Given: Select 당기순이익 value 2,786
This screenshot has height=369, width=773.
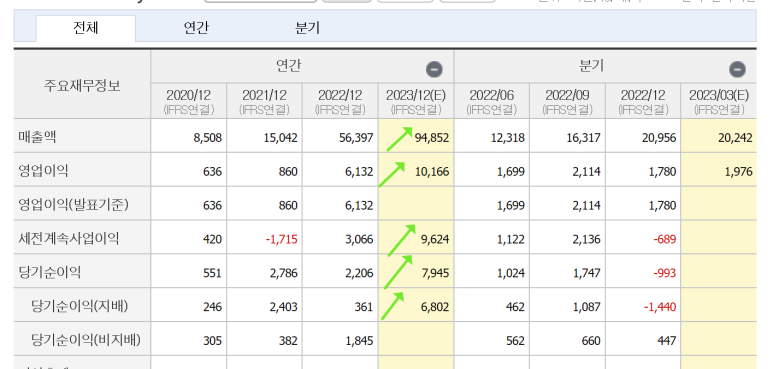Looking at the screenshot, I should tap(283, 273).
